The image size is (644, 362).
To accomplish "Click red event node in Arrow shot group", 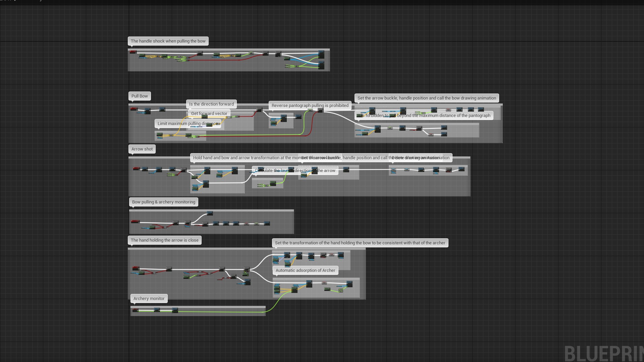I will point(137,169).
